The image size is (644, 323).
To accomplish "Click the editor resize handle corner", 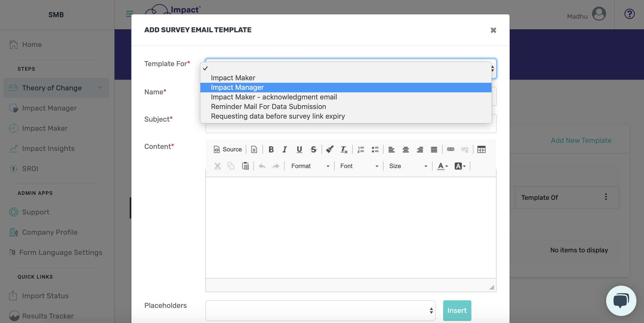I will [x=492, y=287].
